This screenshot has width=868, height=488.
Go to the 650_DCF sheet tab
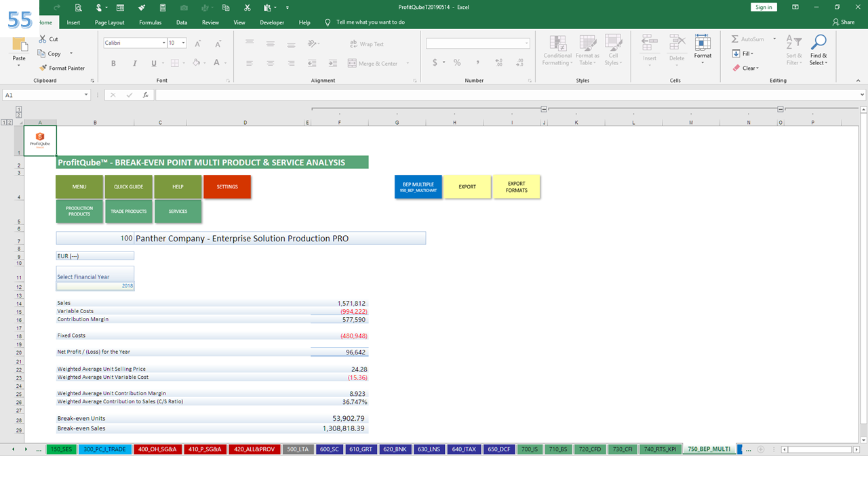click(x=499, y=449)
